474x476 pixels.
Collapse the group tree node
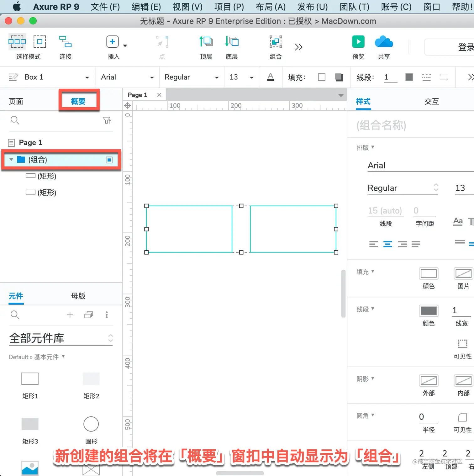pyautogui.click(x=11, y=160)
